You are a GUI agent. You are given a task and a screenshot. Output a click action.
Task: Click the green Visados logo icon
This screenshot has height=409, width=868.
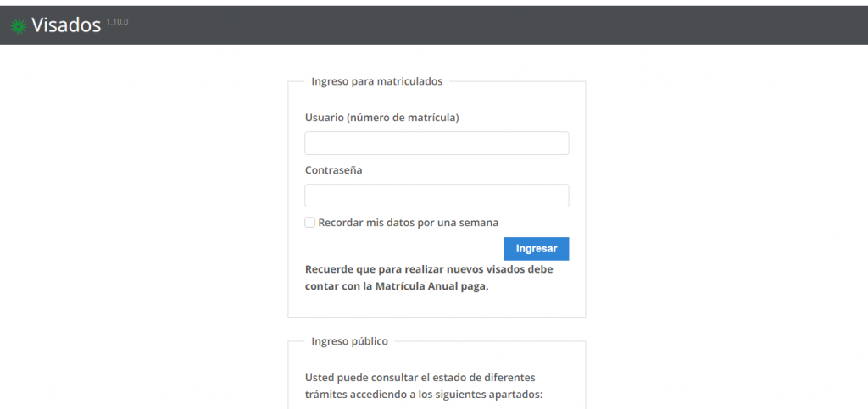[x=18, y=26]
